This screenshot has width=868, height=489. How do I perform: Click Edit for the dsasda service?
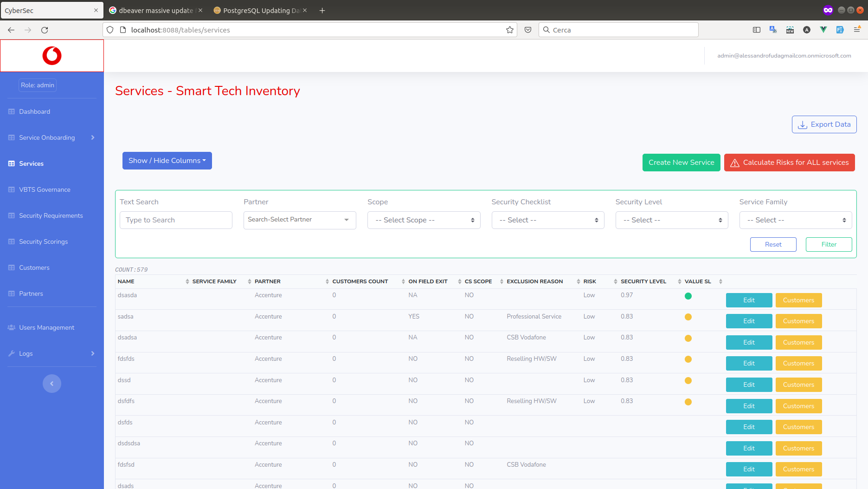pyautogui.click(x=749, y=300)
